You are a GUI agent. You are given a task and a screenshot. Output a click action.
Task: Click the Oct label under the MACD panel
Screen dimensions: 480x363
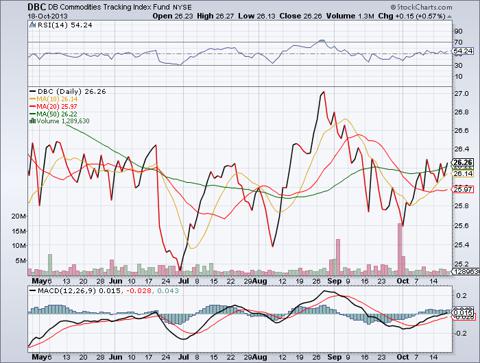[403, 357]
